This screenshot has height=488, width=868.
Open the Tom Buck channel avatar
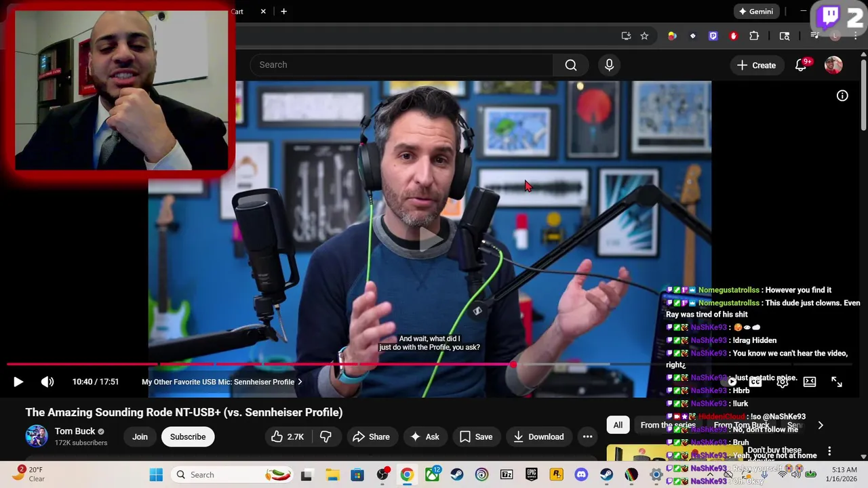coord(37,436)
